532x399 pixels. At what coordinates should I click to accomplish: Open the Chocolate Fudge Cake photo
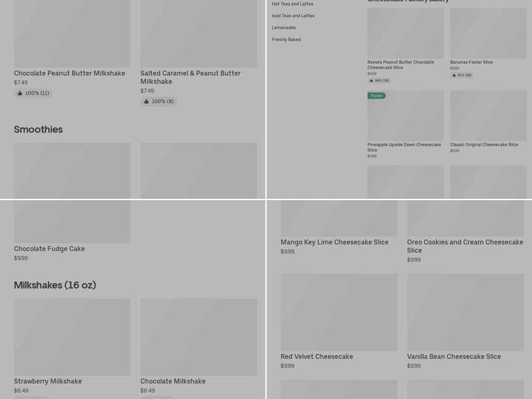pos(72,221)
